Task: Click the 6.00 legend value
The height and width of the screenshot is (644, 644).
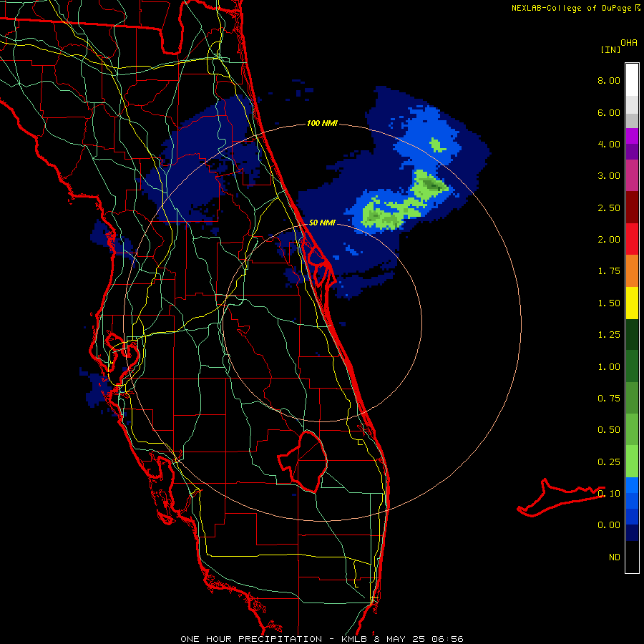Action: 609,112
